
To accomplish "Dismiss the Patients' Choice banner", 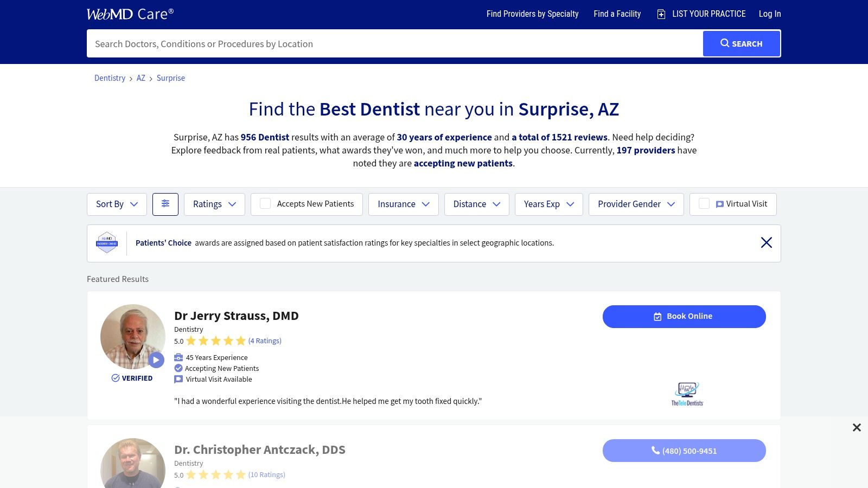I will click(x=766, y=243).
